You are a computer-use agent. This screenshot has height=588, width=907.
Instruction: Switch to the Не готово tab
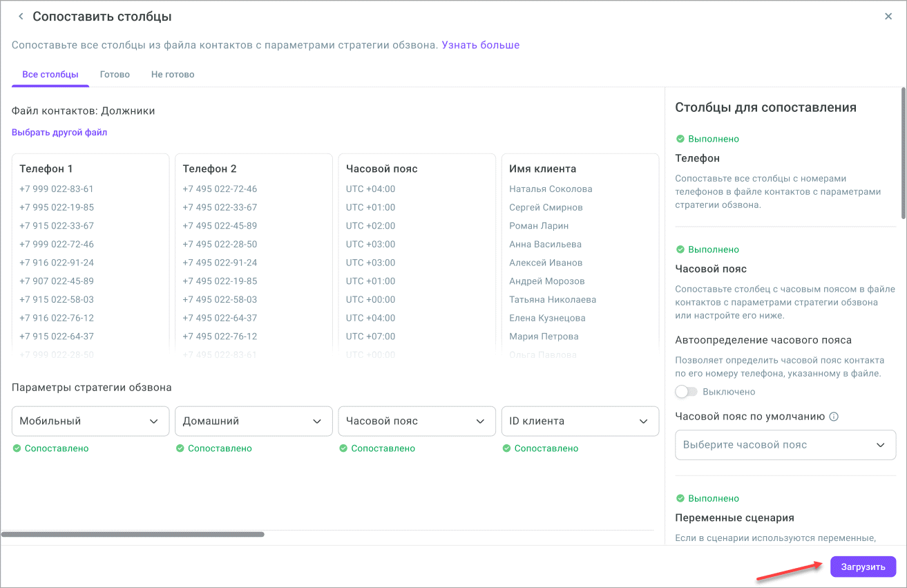(x=173, y=75)
